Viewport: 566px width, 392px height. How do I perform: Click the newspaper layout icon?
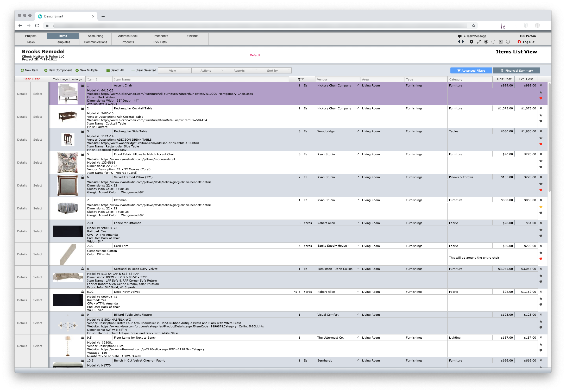(500, 42)
